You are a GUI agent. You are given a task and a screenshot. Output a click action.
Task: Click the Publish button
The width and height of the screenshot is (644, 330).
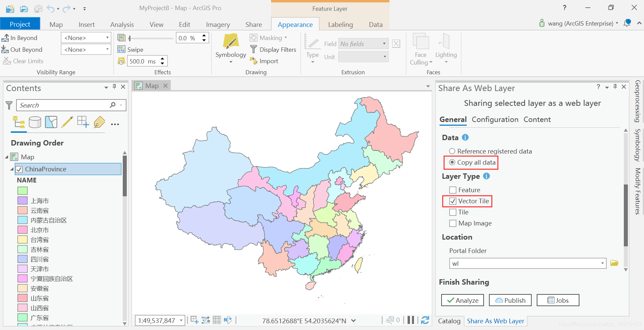510,300
